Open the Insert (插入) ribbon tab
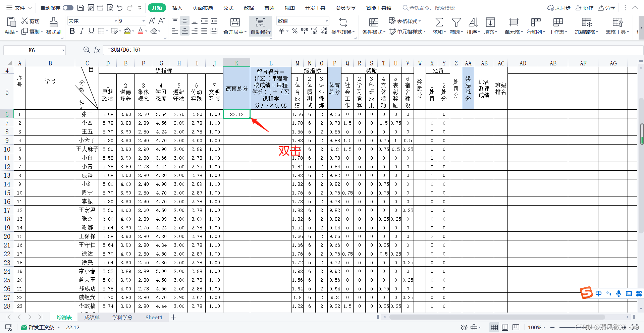Screen dimensions: 644x333 click(x=177, y=8)
